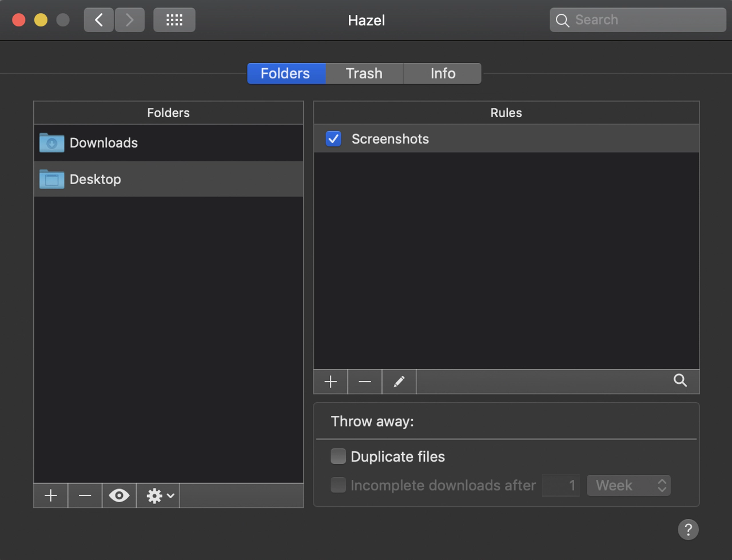Image resolution: width=732 pixels, height=560 pixels.
Task: Remove the selected folder with the minus button
Action: [x=85, y=495]
